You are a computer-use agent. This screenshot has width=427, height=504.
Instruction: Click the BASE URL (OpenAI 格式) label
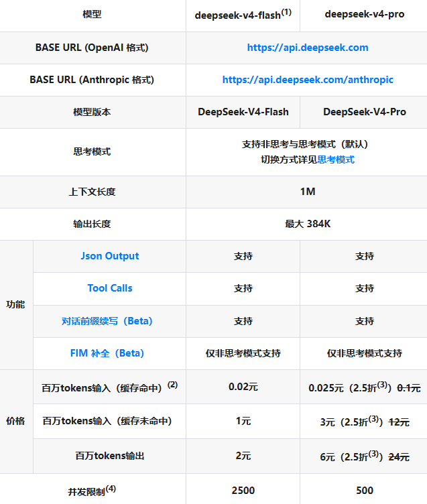click(x=92, y=48)
